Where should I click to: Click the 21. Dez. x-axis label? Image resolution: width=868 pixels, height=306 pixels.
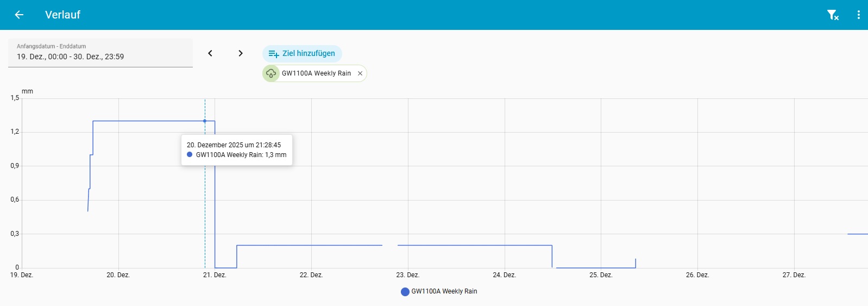pos(215,275)
